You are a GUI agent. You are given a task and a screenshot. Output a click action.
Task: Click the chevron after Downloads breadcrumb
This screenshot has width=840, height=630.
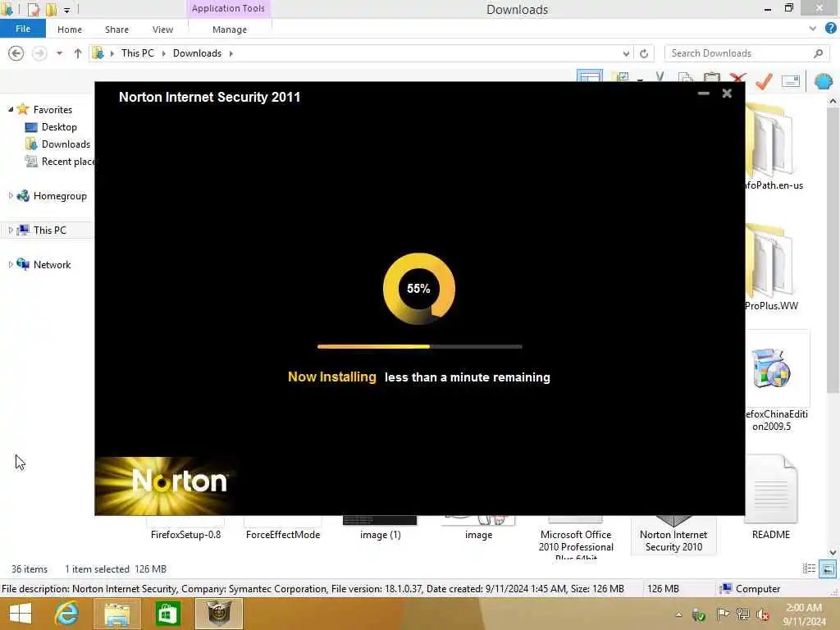(x=231, y=53)
